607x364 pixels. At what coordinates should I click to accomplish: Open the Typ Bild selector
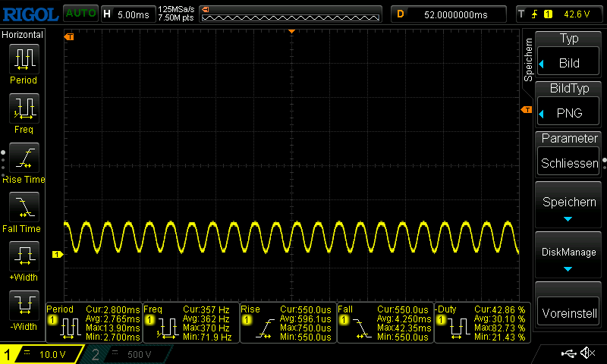coord(568,55)
